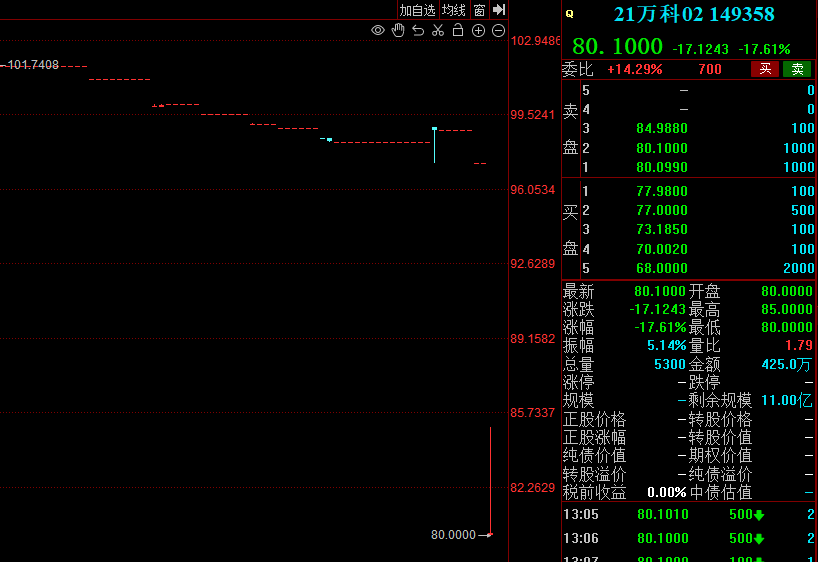Click the 总量 value 5300
This screenshot has height=562, width=818.
pyautogui.click(x=670, y=364)
